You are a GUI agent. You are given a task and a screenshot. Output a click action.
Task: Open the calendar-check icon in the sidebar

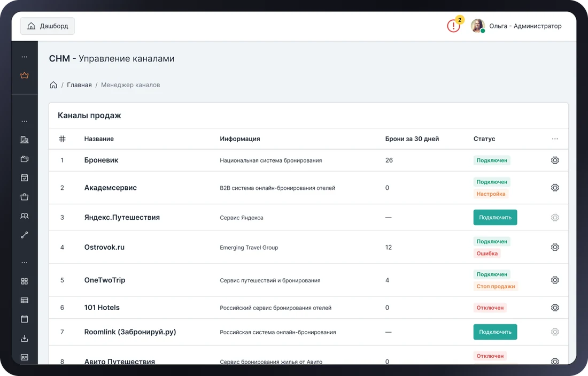[x=25, y=178]
